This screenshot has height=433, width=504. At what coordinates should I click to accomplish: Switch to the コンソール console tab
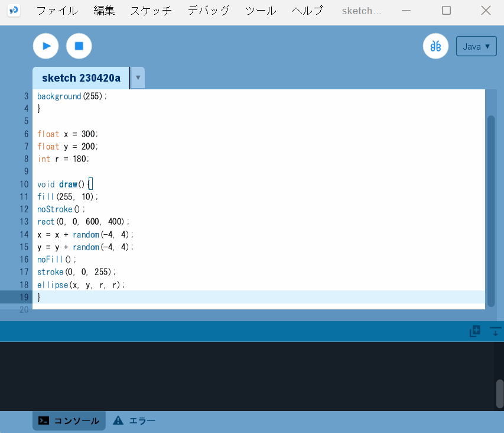click(69, 421)
